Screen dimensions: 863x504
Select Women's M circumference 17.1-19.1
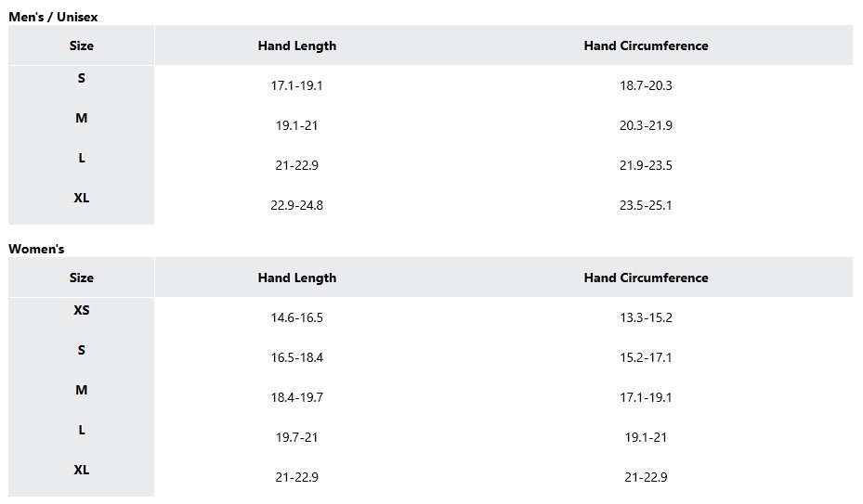tap(646, 398)
